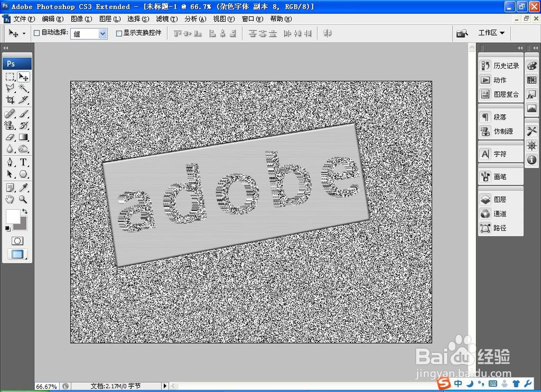Reset default foreground and background colors
Image resolution: width=541 pixels, height=392 pixels.
click(x=8, y=228)
